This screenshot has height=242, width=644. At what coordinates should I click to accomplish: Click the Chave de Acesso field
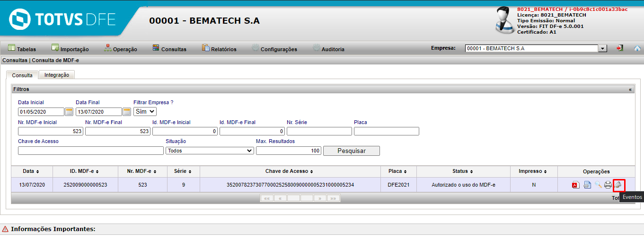point(91,151)
